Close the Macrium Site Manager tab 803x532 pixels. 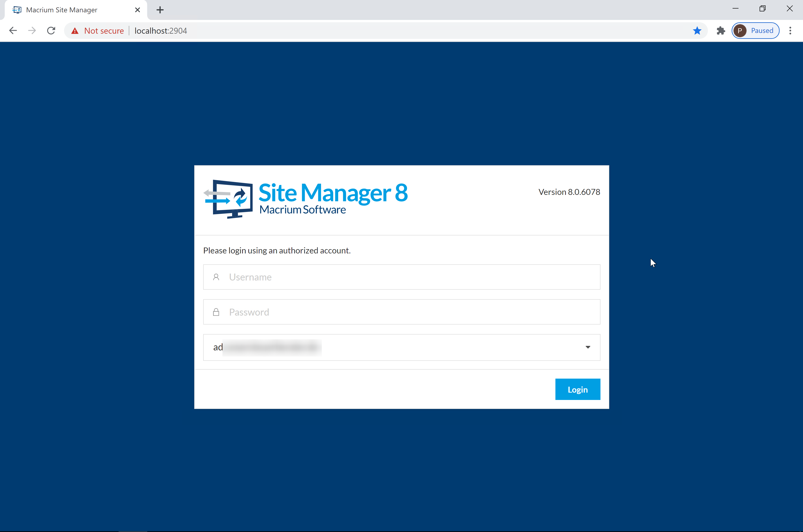point(138,10)
